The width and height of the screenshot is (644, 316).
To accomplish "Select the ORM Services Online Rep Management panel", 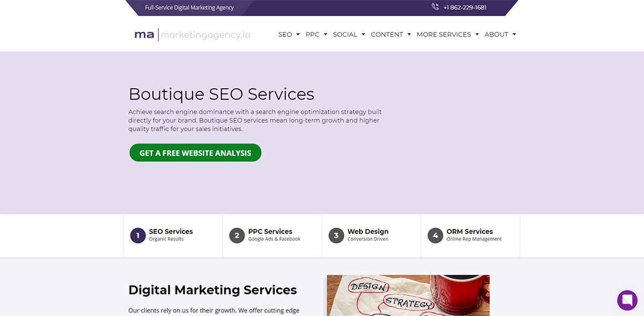I will pos(470,235).
